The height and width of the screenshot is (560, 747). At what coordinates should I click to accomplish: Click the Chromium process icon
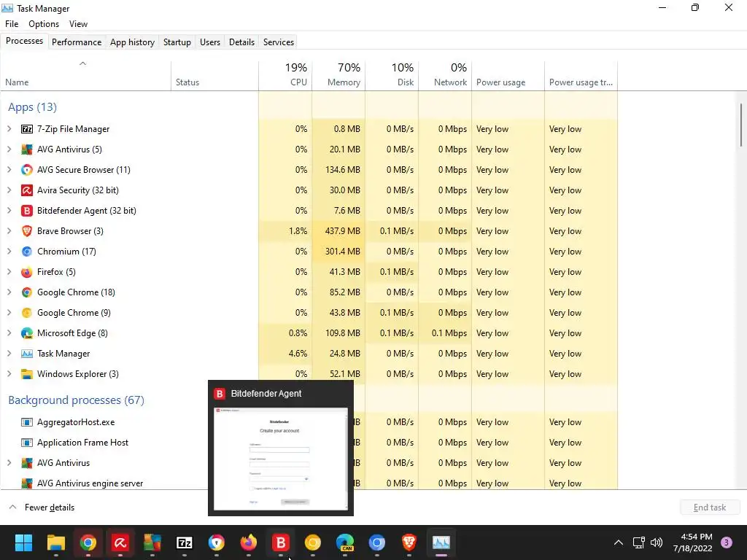(x=27, y=252)
